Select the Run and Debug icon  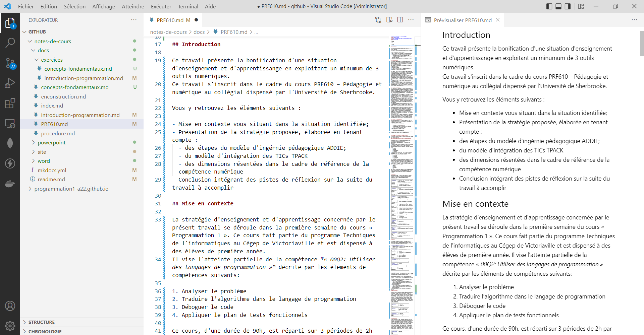(10, 83)
